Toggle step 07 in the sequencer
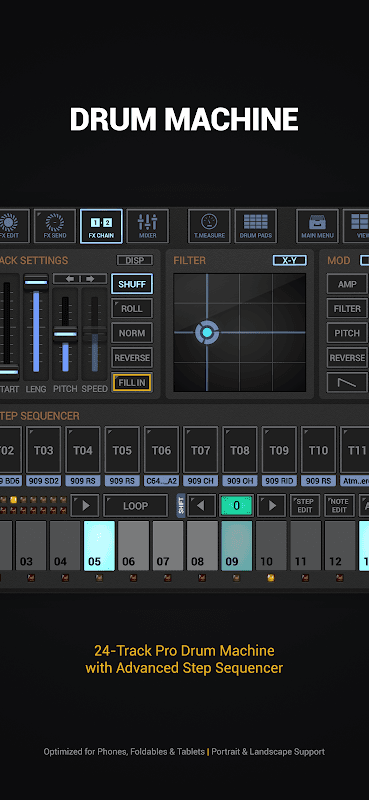The image size is (369, 800). [168, 545]
